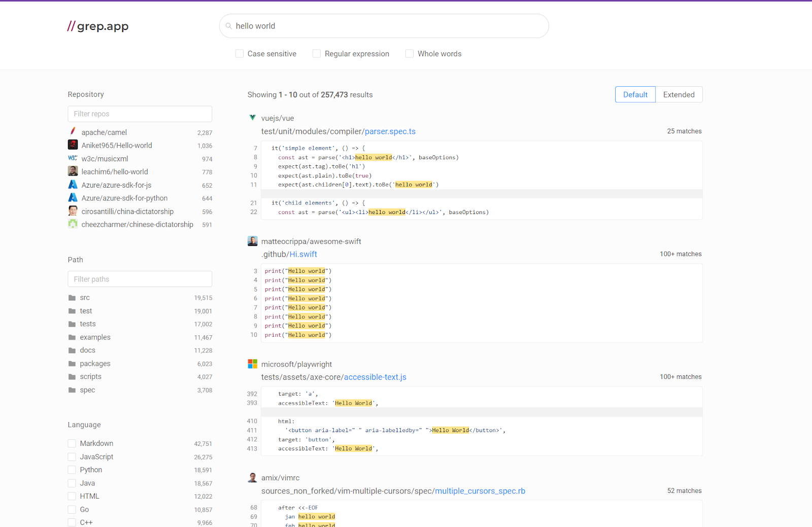The image size is (812, 527).
Task: Click the 52 matches count
Action: 684,490
